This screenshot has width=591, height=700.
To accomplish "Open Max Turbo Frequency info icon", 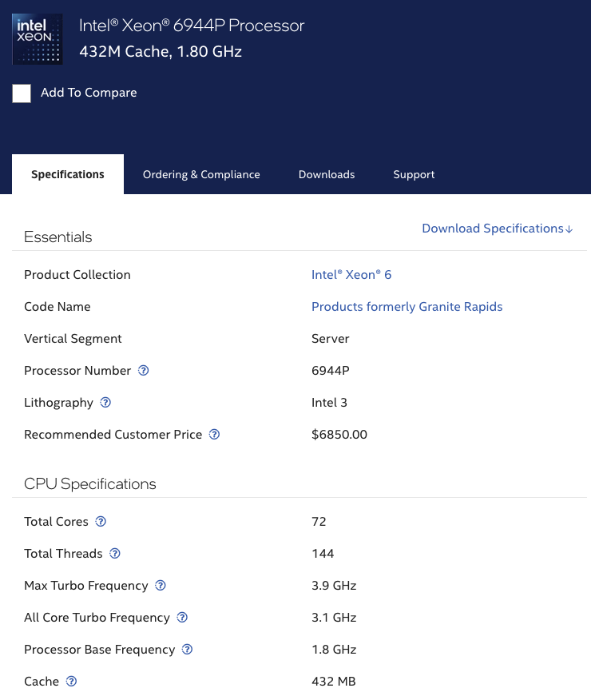I will (x=161, y=586).
